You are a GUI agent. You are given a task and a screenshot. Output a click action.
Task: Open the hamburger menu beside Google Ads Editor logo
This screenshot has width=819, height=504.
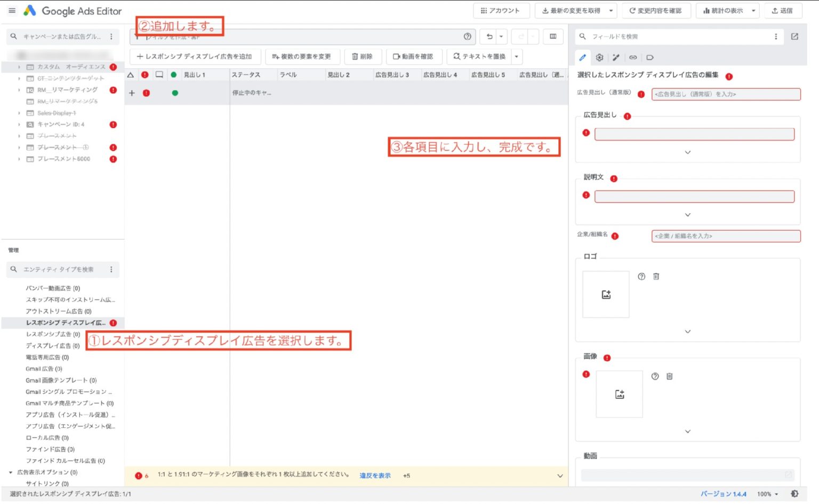point(12,11)
